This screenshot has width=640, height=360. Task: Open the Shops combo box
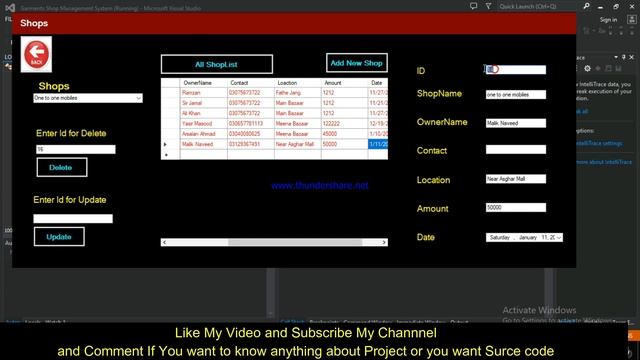(x=88, y=98)
